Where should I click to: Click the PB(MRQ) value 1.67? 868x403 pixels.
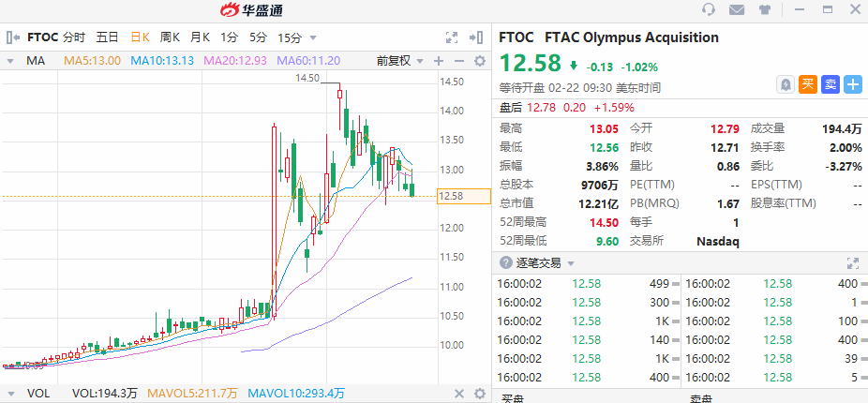click(x=728, y=203)
